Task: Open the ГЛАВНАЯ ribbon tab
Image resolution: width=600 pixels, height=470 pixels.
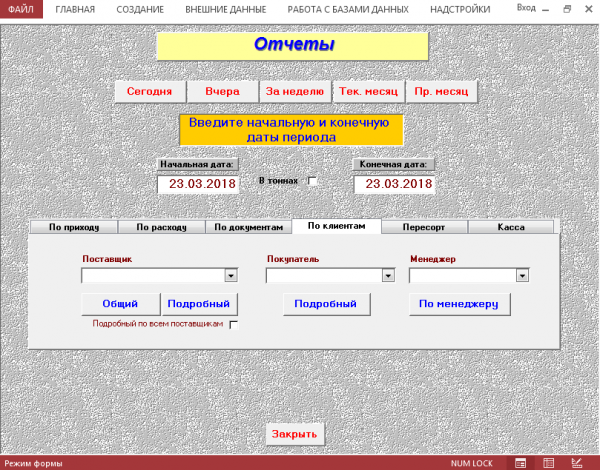Action: tap(75, 9)
